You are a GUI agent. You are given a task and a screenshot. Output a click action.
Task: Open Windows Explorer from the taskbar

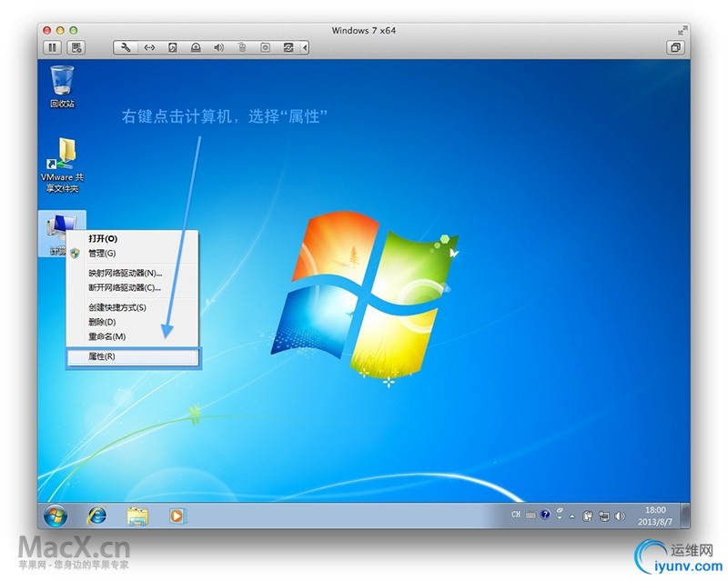point(137,516)
